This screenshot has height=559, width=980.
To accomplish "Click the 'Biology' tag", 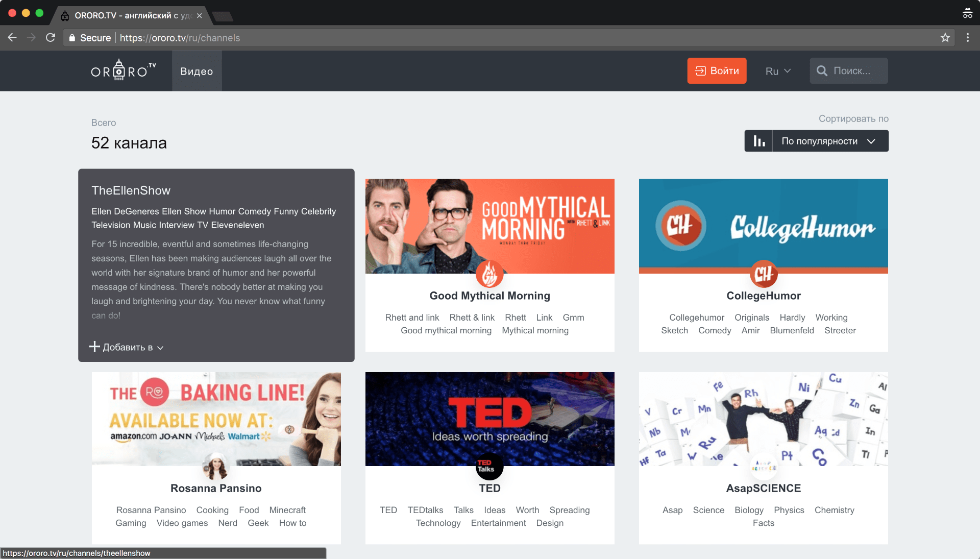I will coord(749,510).
